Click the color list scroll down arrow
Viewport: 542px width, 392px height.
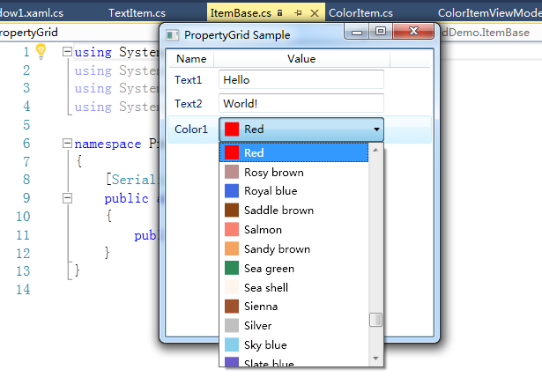click(375, 359)
